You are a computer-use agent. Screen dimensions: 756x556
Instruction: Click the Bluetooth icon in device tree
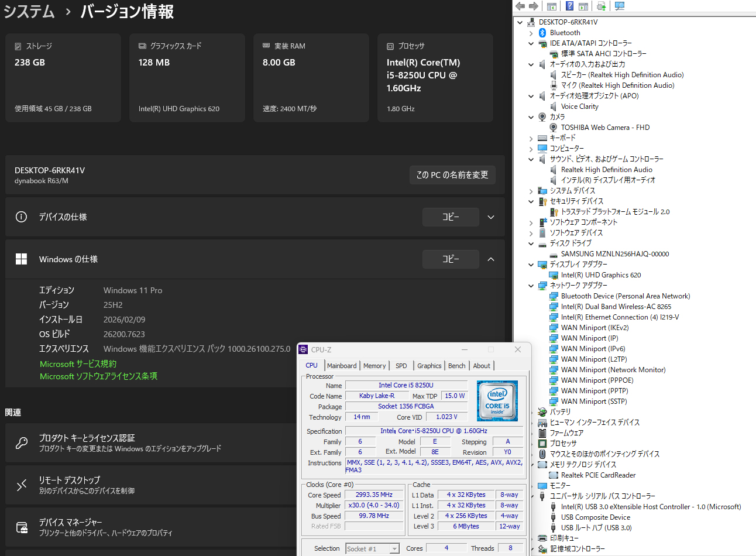click(542, 33)
